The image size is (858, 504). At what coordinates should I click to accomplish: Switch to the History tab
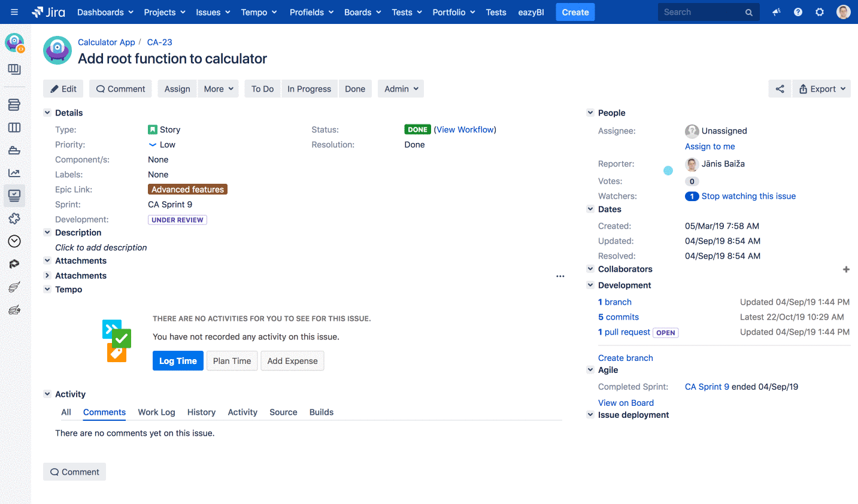201,412
